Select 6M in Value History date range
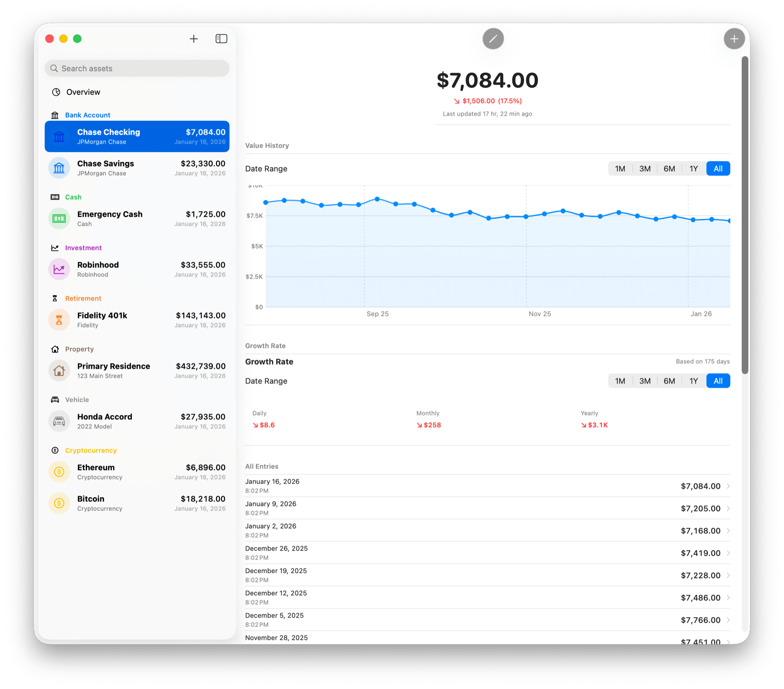 click(669, 169)
